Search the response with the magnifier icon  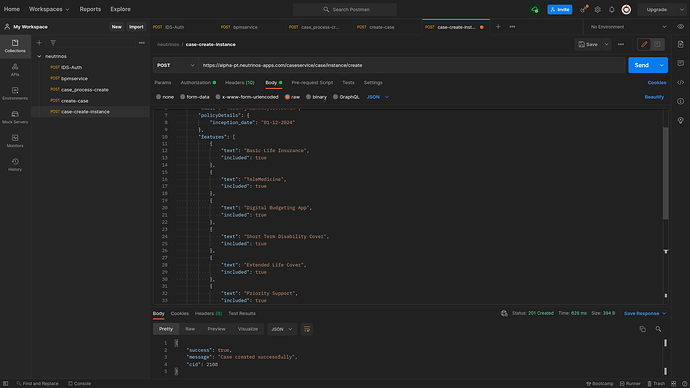point(658,329)
